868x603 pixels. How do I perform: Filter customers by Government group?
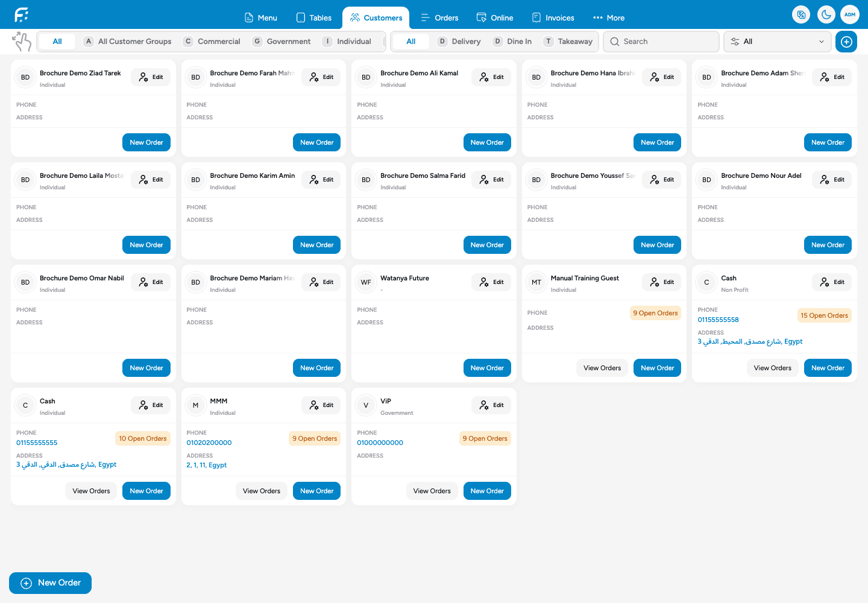pos(281,42)
